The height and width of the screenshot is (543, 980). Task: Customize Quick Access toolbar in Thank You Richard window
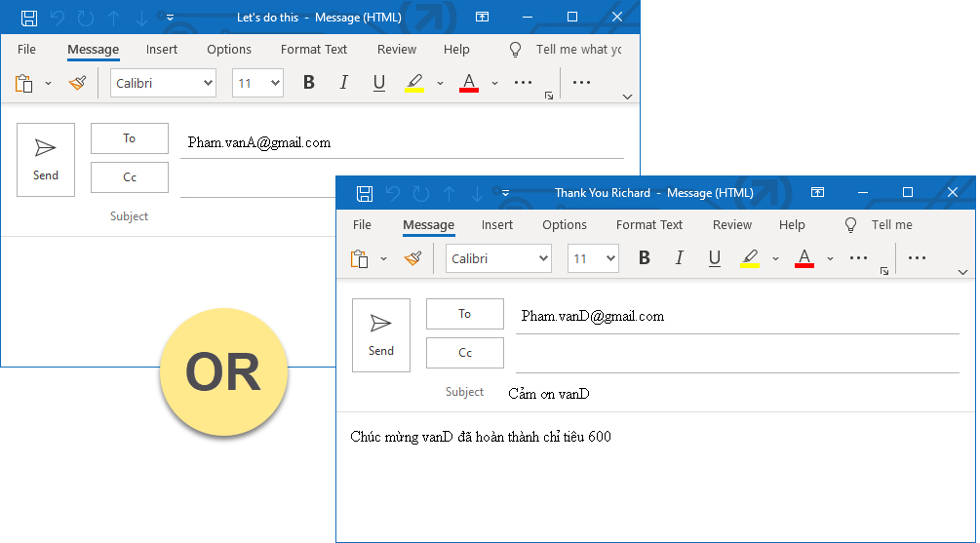506,193
